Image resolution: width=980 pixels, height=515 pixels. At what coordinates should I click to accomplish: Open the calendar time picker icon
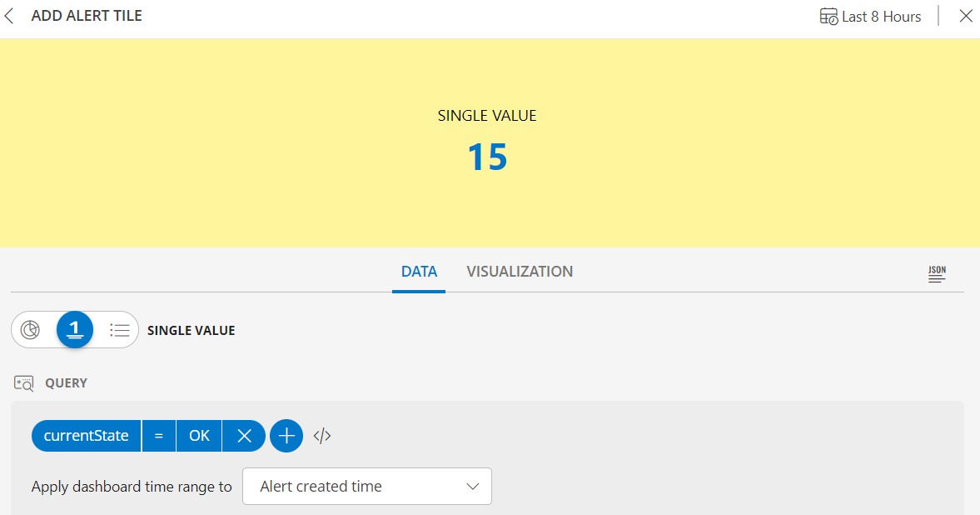click(828, 15)
